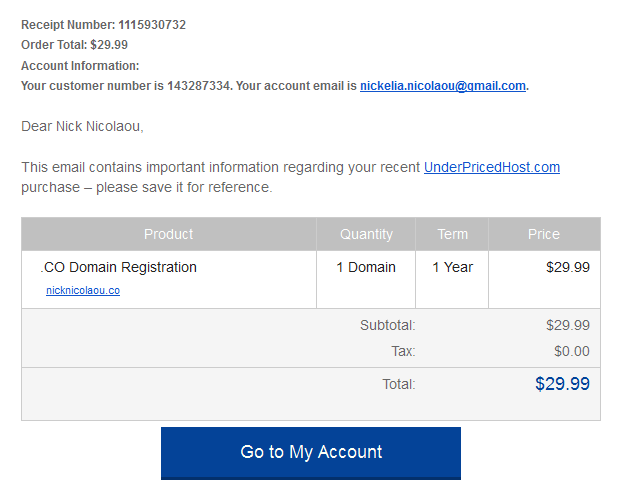
Task: Select the Subtotal label
Action: coord(388,325)
